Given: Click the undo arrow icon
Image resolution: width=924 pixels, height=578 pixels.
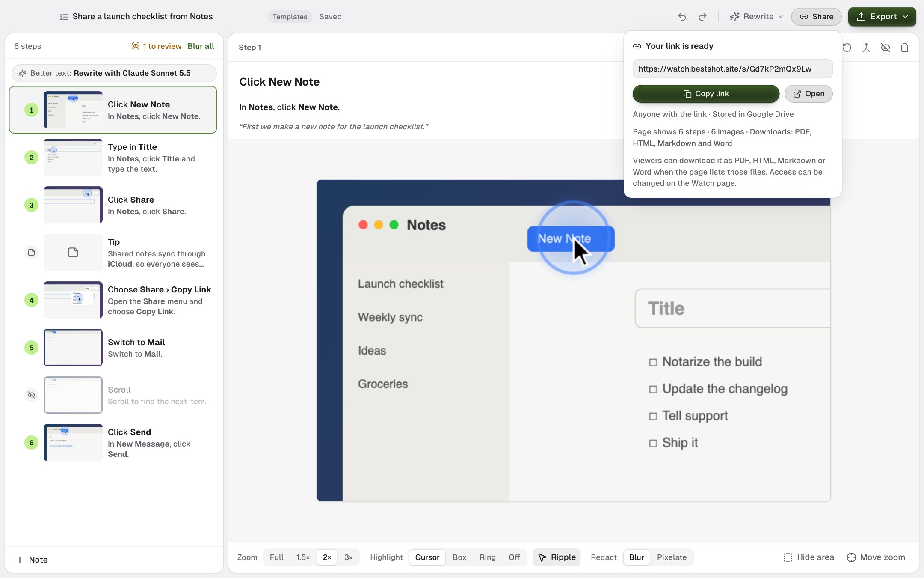Looking at the screenshot, I should (x=682, y=17).
